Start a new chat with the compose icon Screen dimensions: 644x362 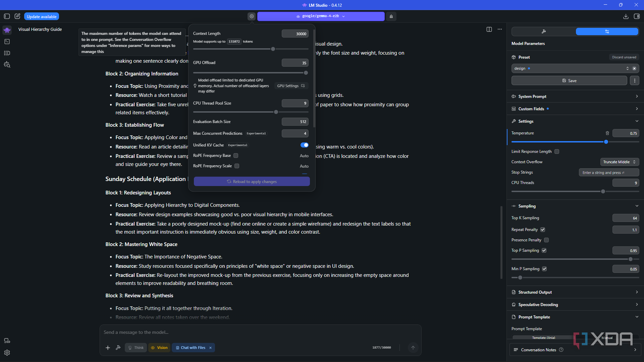(17, 16)
